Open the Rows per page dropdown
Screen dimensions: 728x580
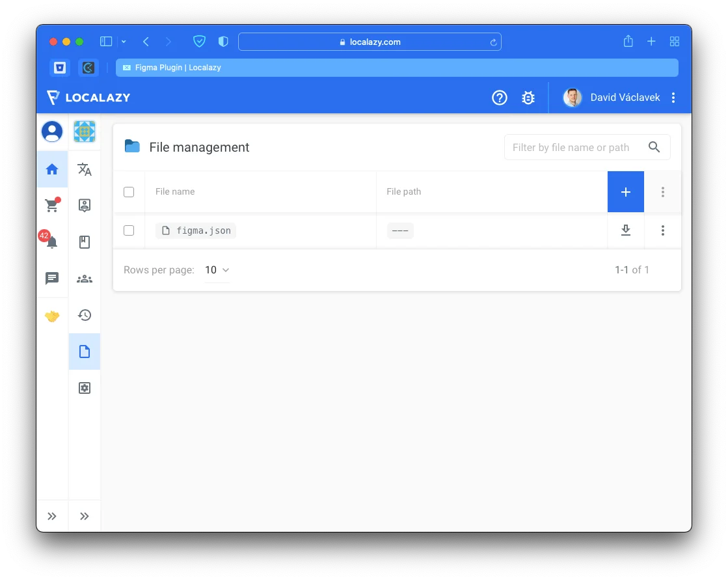tap(215, 269)
